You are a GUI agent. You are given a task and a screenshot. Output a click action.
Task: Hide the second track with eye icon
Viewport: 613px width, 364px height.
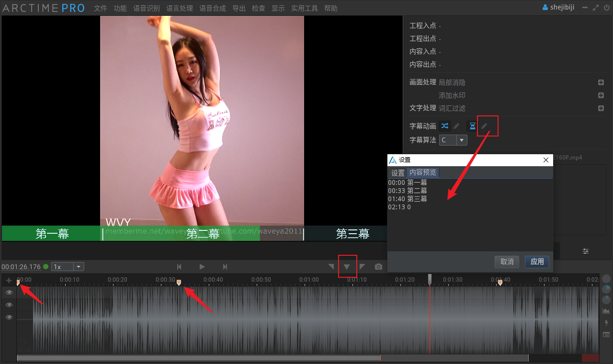pos(9,305)
